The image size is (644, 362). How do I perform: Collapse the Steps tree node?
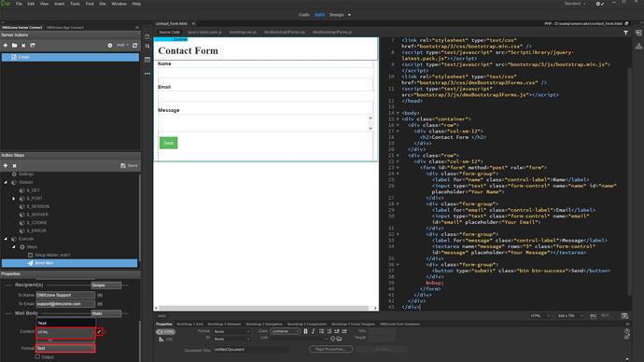point(14,246)
